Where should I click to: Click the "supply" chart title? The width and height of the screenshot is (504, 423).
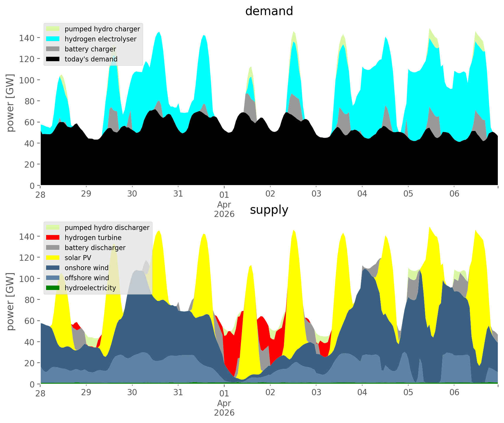pos(269,210)
